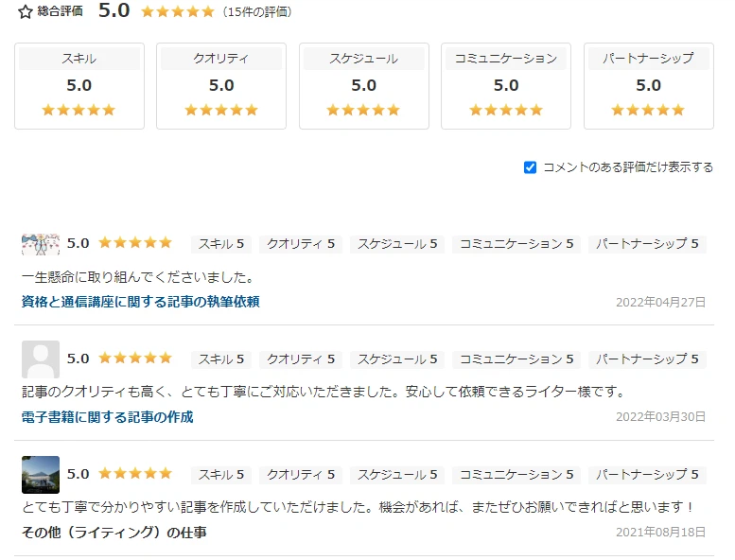735x560 pixels.
Task: Click パートナーシップ 5 tag in third review
Action: [648, 475]
